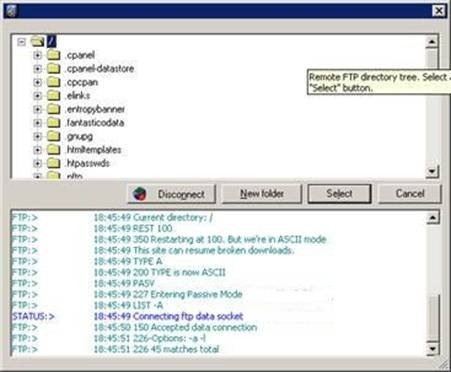Click directory tree scrollbar up arrow
Viewport: 451px width, 372px height.
tap(432, 42)
